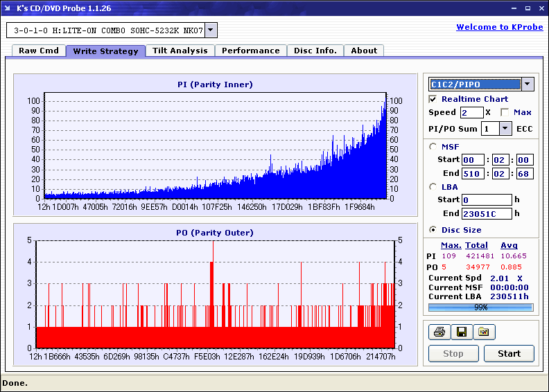
Task: Choose the Disc Size radio option
Action: [x=433, y=230]
